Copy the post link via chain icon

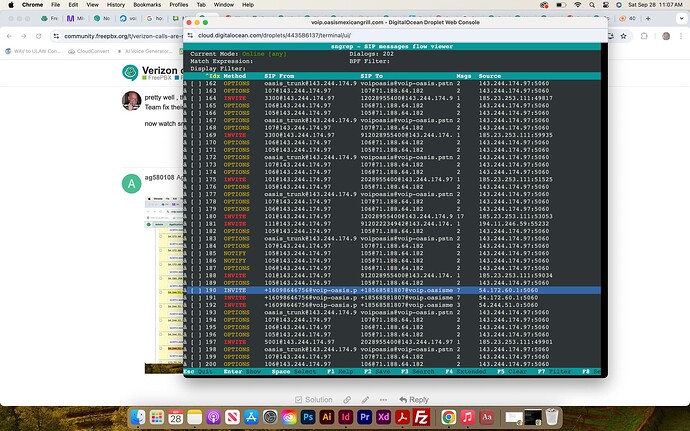(x=347, y=400)
